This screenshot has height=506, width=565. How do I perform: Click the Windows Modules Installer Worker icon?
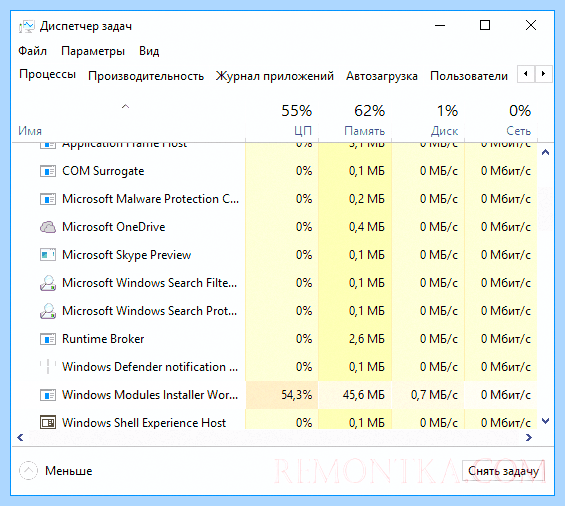point(48,395)
